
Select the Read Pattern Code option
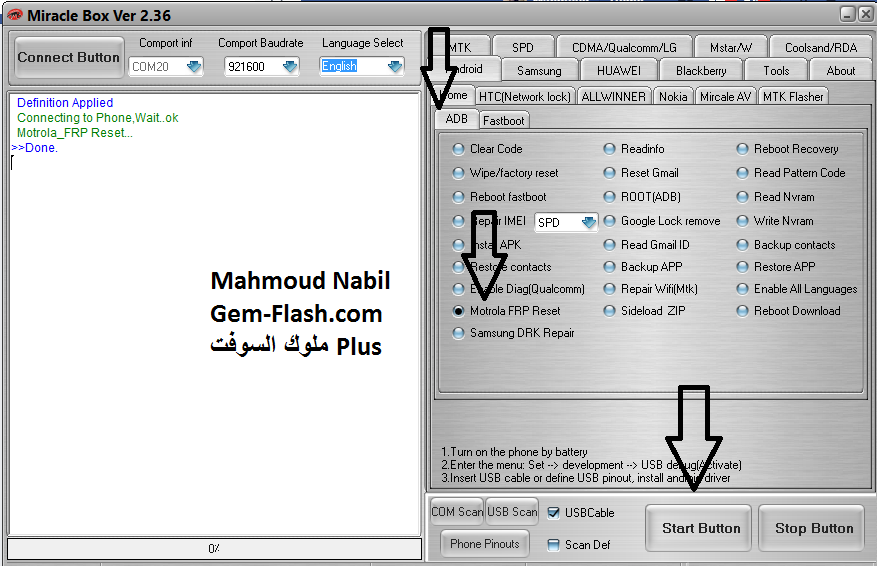(x=742, y=173)
